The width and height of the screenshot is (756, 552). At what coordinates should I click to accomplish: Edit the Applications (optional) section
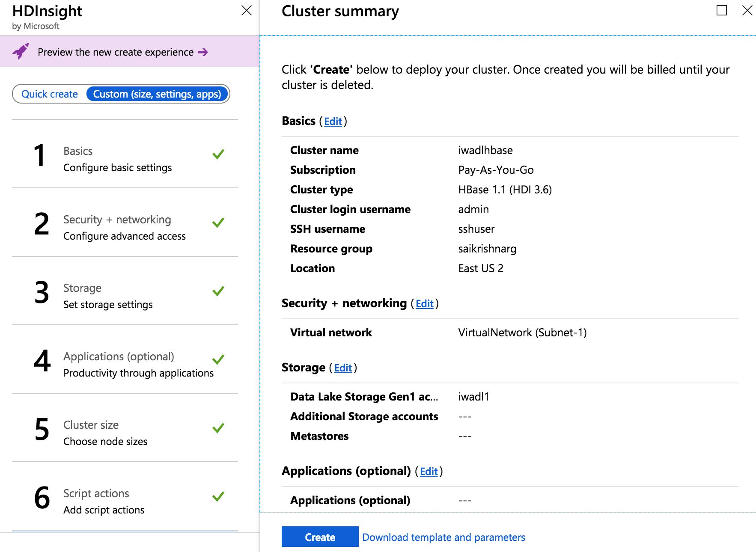tap(429, 472)
